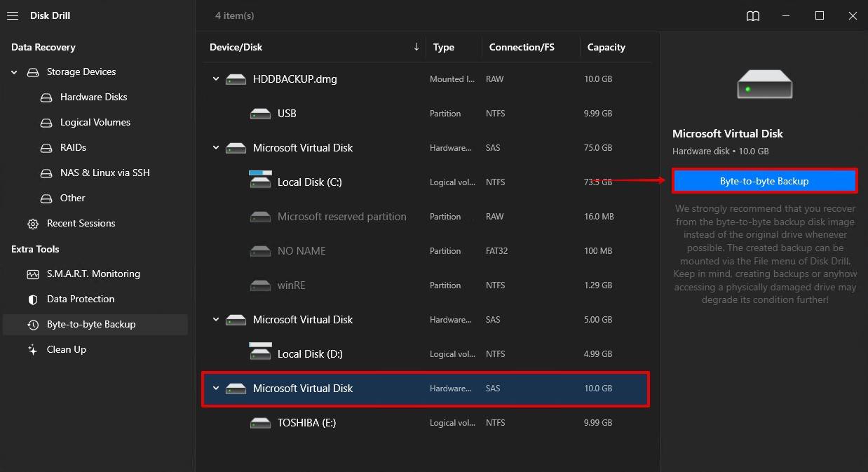Click the Local Disk (C:) drive icon

pyautogui.click(x=261, y=180)
